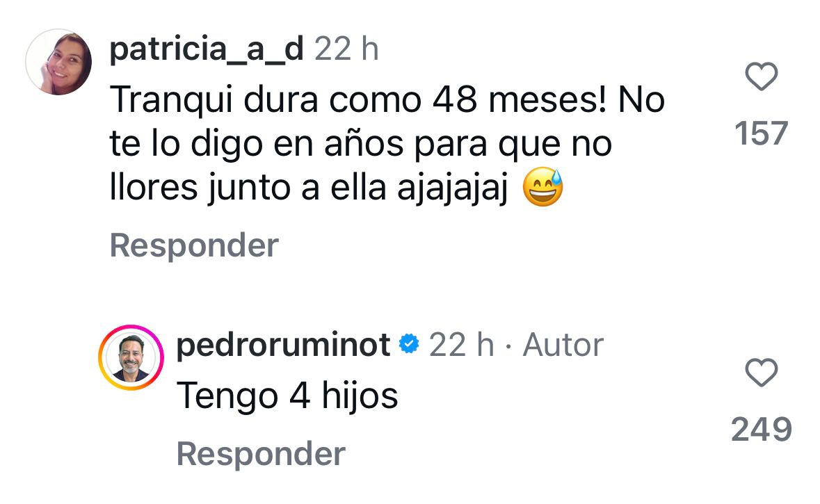
Task: Click the Autor label on the reply
Action: click(x=563, y=345)
